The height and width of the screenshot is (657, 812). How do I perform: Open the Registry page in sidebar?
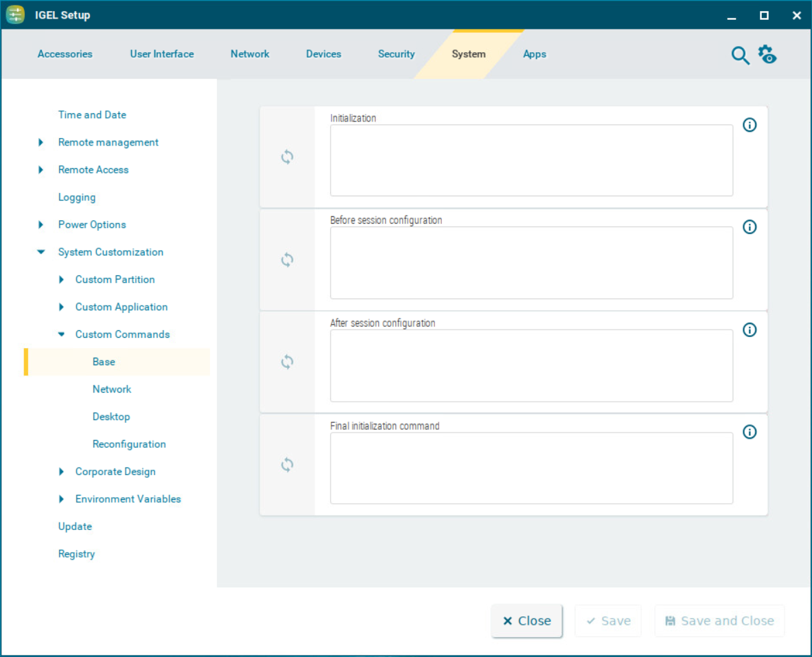[76, 554]
